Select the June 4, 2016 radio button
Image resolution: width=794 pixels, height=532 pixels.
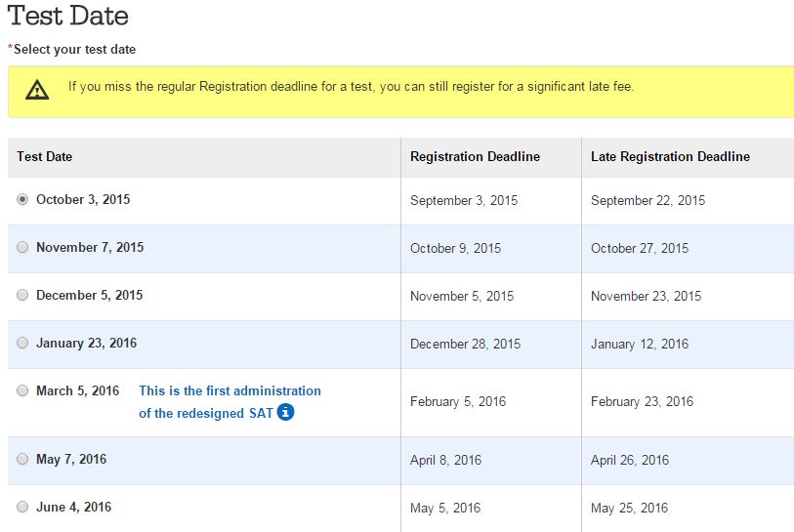[x=22, y=507]
